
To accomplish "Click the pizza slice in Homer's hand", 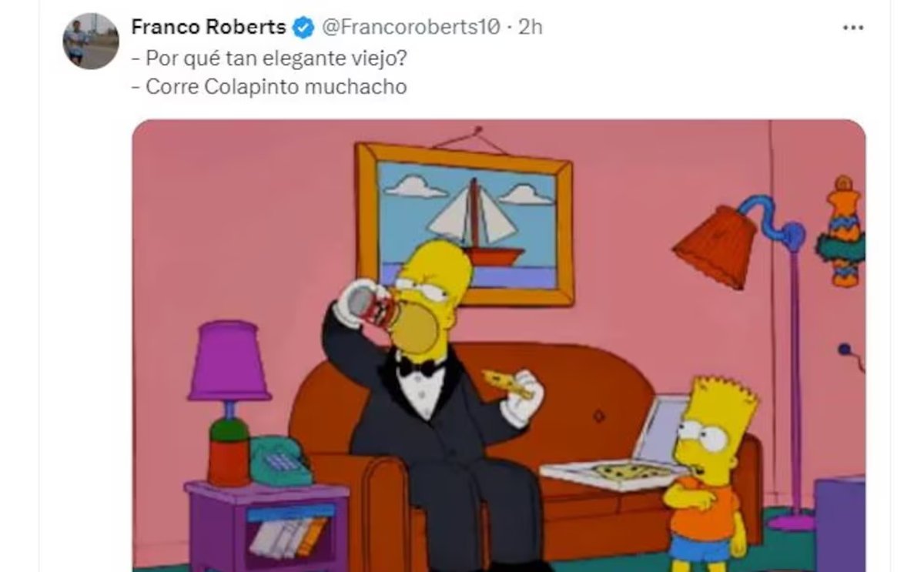I will click(506, 383).
